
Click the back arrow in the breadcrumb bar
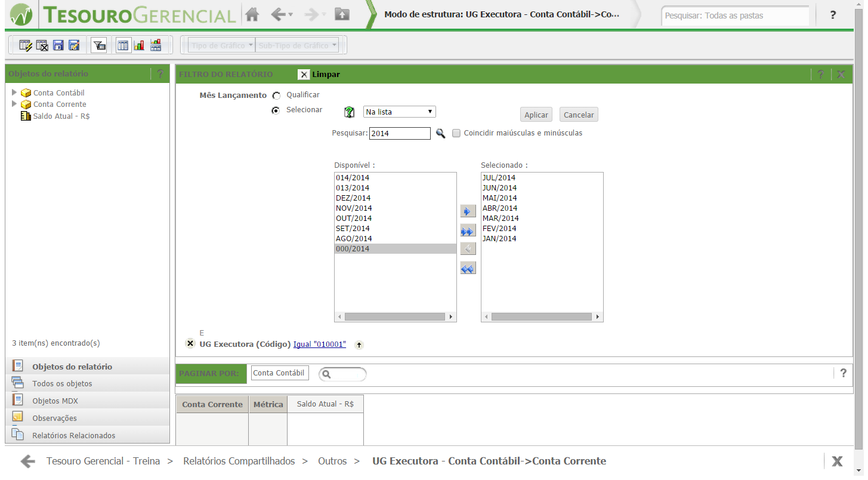click(27, 461)
